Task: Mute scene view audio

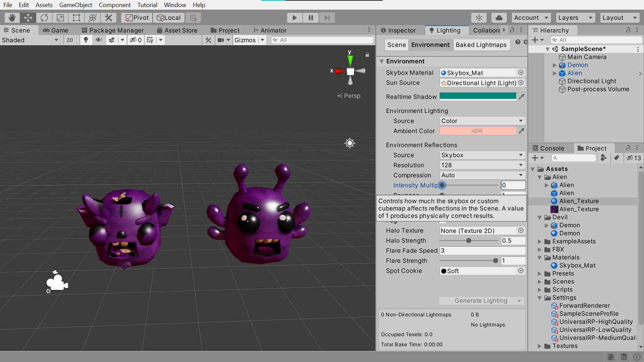Action: pos(99,40)
